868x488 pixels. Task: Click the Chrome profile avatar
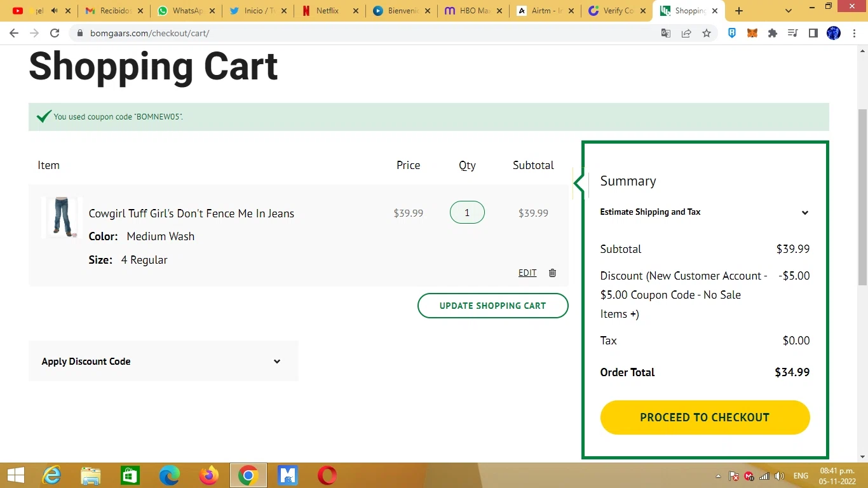click(x=834, y=33)
